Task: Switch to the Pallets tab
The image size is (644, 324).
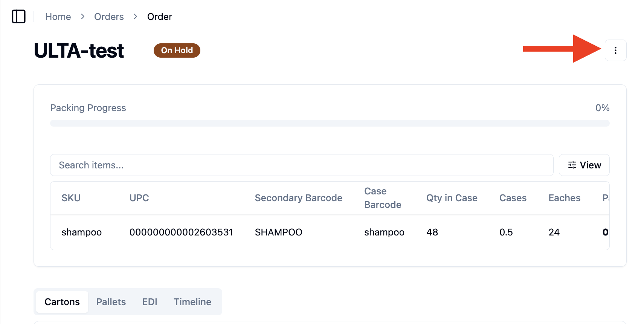Action: pos(111,302)
